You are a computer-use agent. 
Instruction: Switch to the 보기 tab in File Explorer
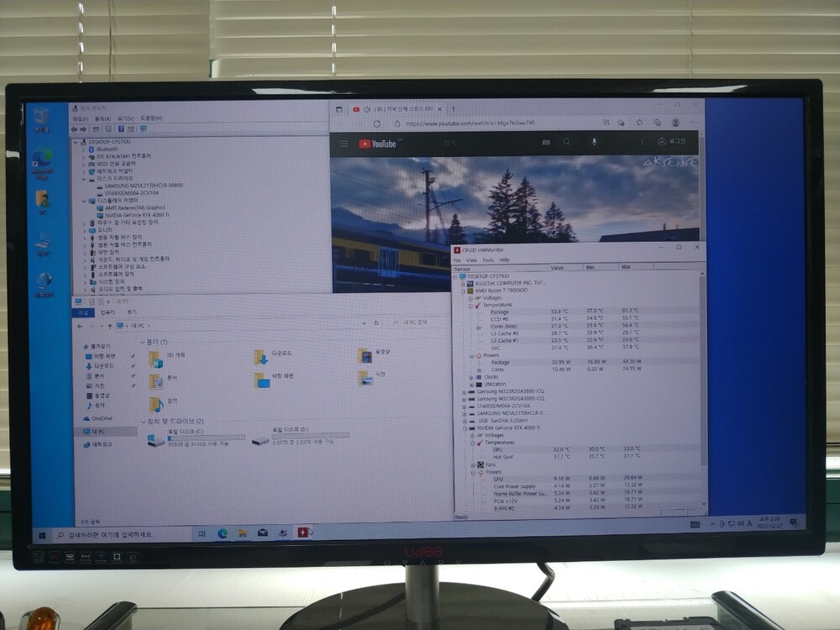click(133, 312)
